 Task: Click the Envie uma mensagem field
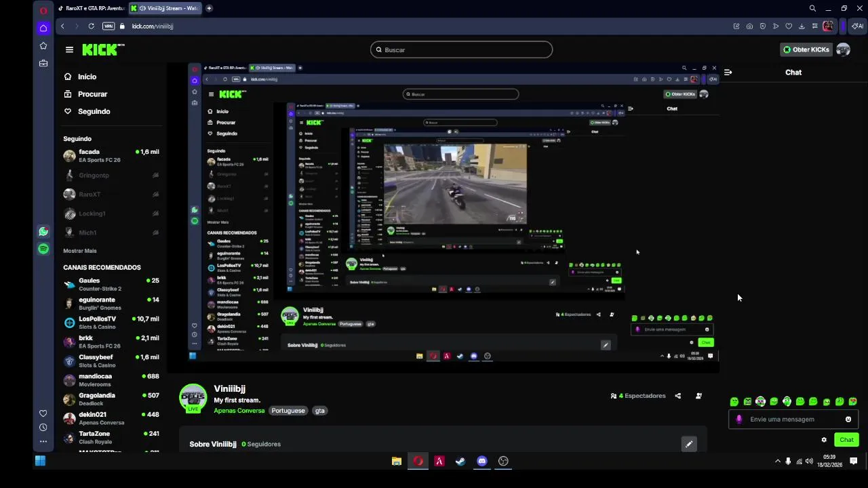[x=793, y=420]
